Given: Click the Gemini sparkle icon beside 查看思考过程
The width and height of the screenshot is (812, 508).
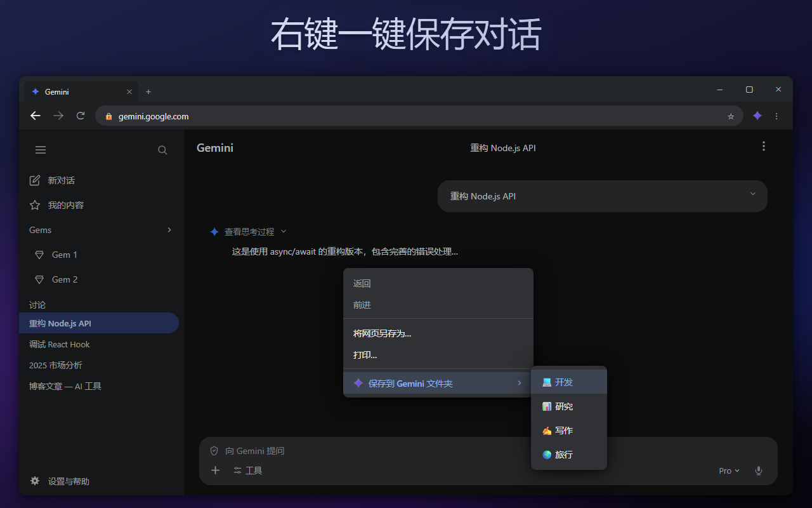Looking at the screenshot, I should [214, 232].
